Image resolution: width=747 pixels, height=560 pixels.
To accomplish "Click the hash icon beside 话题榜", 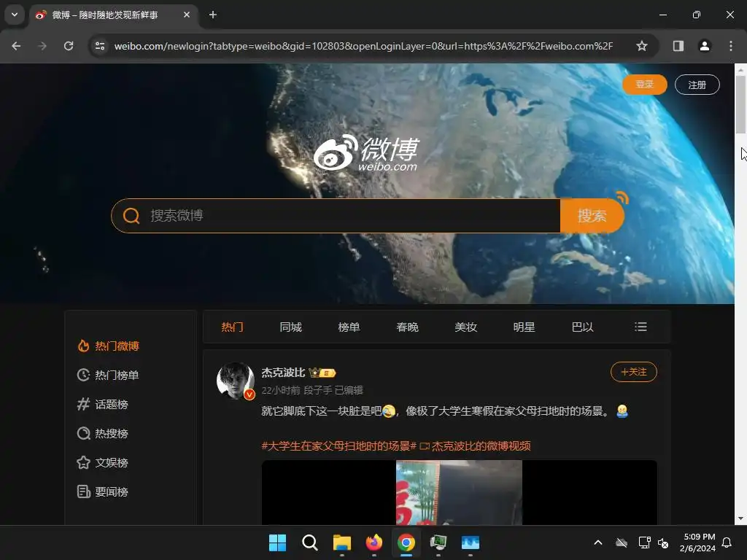I will click(x=83, y=404).
